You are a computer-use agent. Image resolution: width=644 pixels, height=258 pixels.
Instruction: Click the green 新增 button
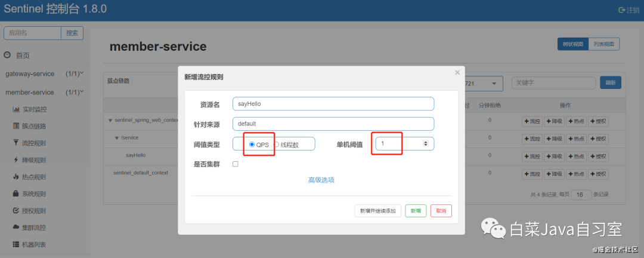[x=416, y=211]
